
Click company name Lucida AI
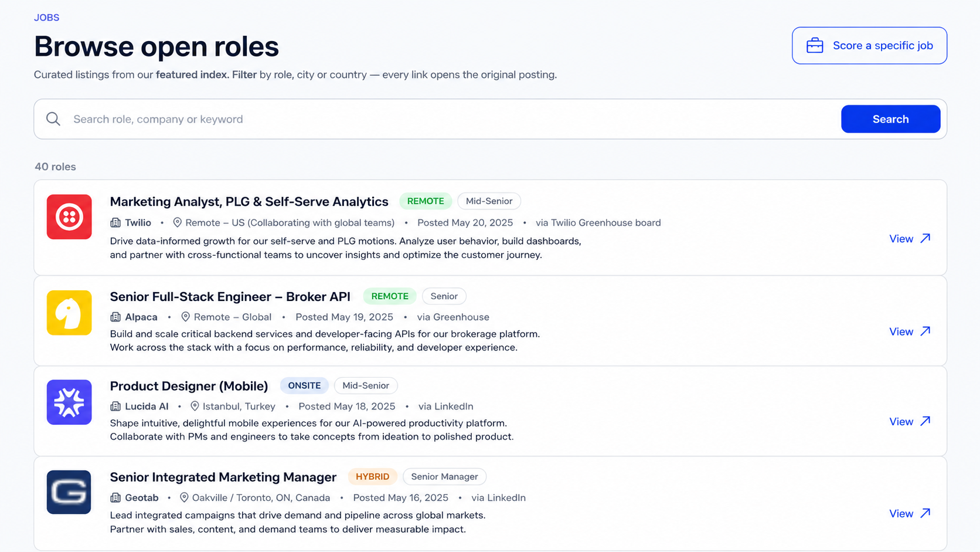(x=147, y=407)
